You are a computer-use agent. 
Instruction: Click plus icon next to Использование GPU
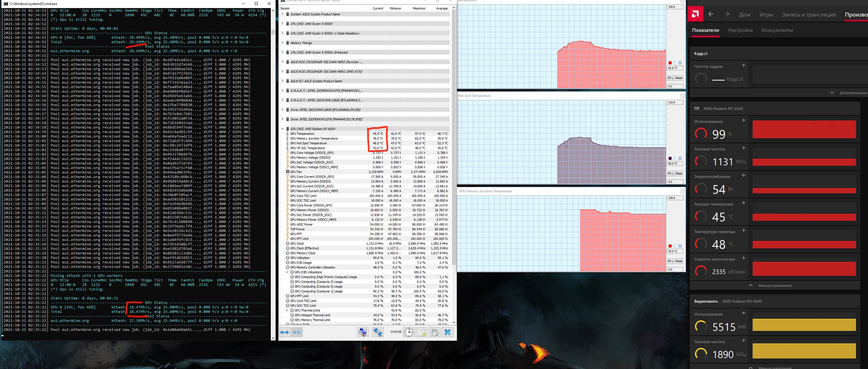pos(743,120)
